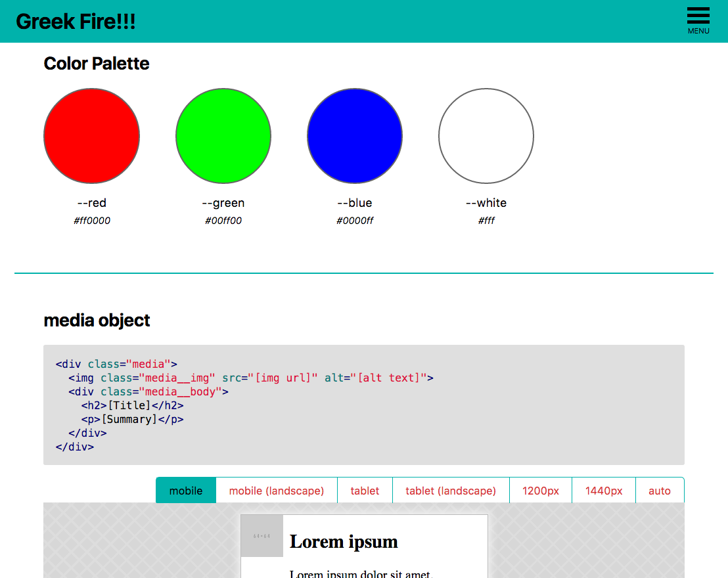Click the --green variable label

click(223, 203)
